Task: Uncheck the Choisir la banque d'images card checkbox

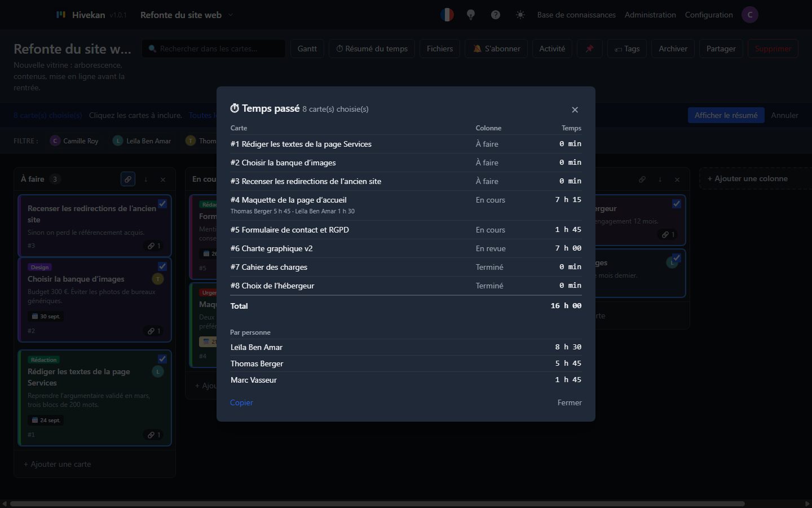Action: pos(162,266)
